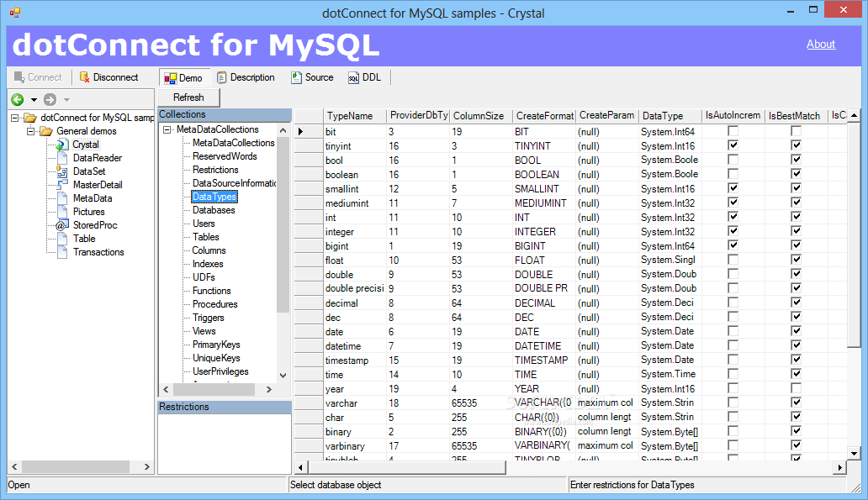
Task: Click the Disconnect toolbar button
Action: tap(109, 77)
